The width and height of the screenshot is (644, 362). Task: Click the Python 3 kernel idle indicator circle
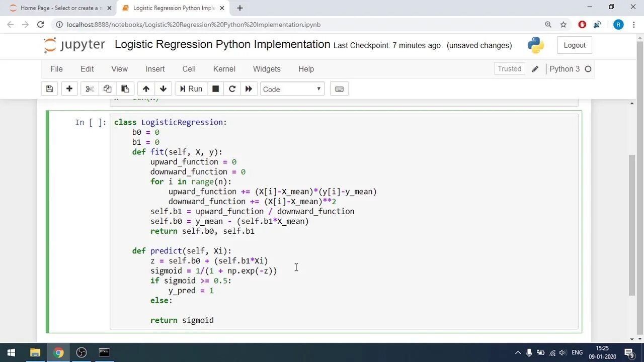pyautogui.click(x=588, y=69)
